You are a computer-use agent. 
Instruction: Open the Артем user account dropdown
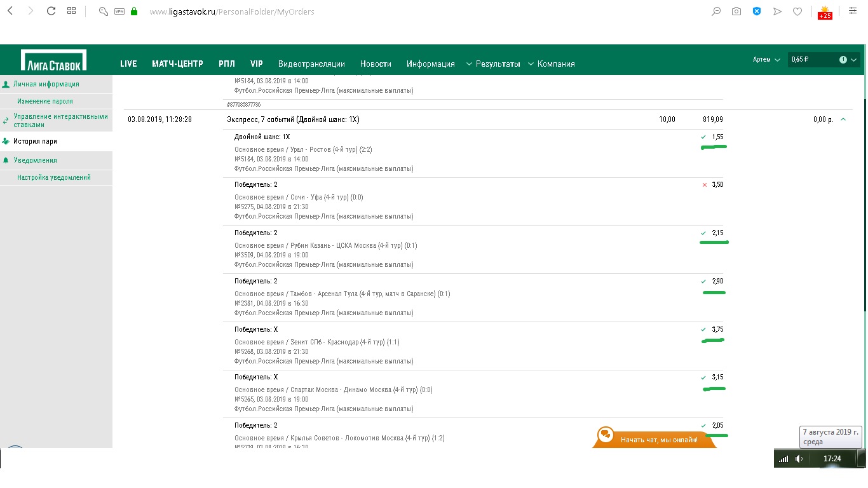point(766,60)
